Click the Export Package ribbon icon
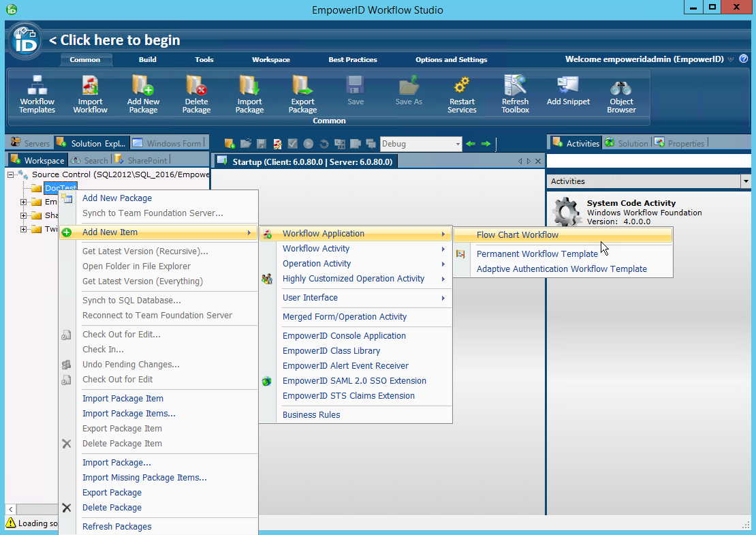756x535 pixels. click(302, 94)
